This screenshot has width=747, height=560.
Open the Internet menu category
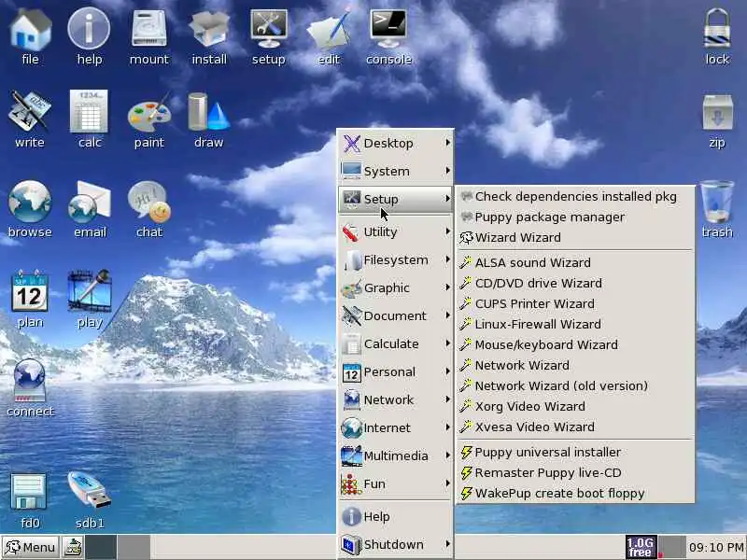click(x=396, y=427)
